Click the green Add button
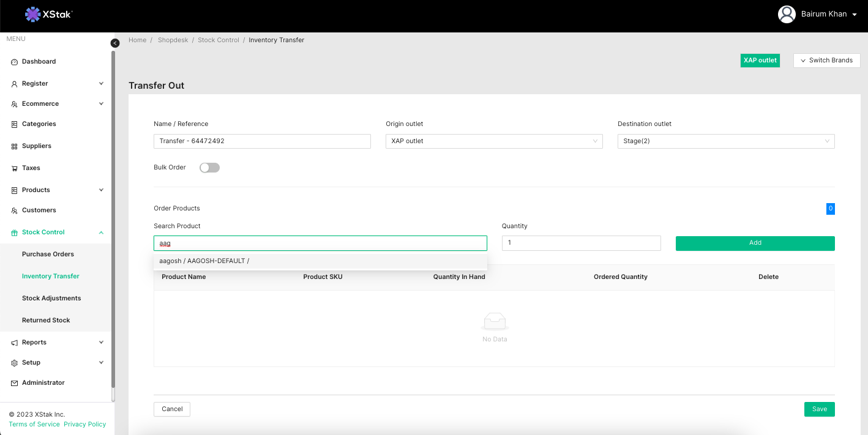Screen dimensions: 868x435 [x=755, y=243]
